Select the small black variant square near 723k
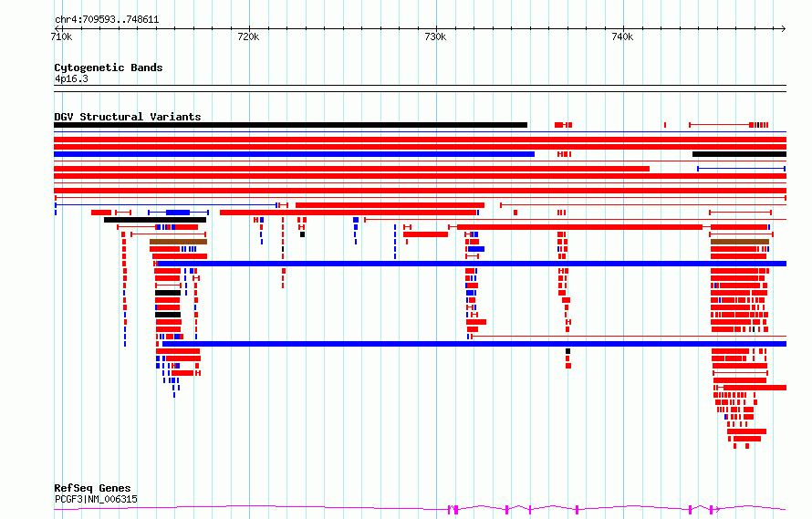The width and height of the screenshot is (812, 519). point(302,234)
